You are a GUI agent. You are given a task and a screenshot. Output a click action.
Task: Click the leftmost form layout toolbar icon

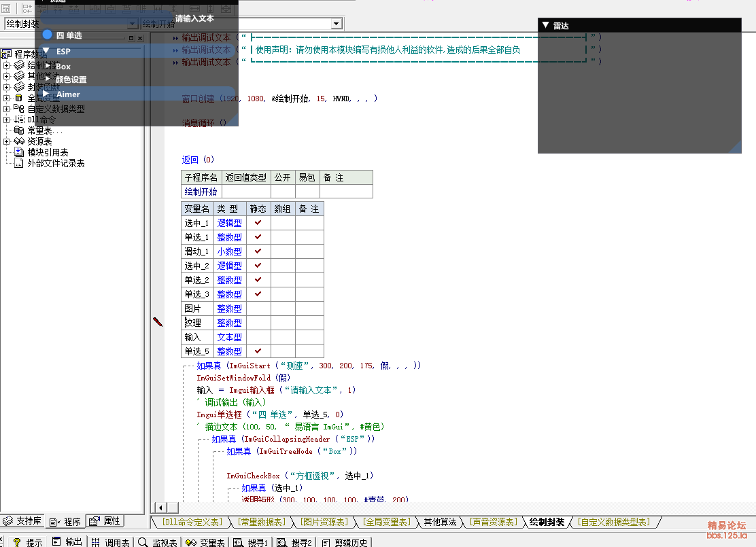6,8
